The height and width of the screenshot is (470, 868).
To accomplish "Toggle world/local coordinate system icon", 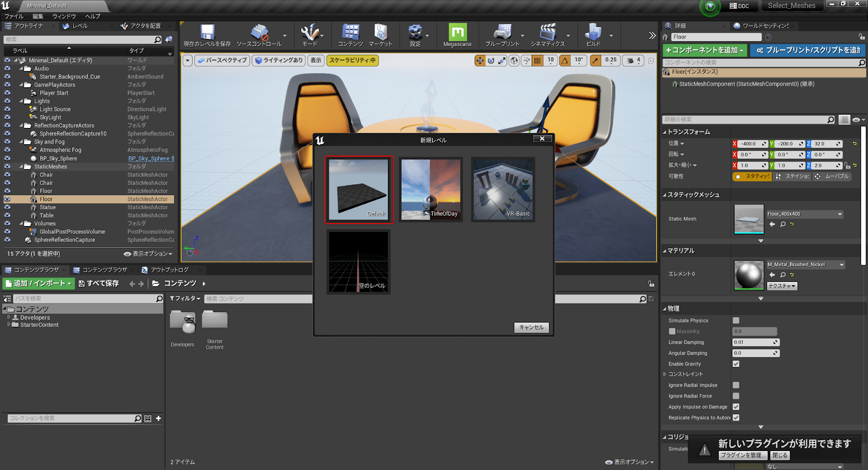I will click(514, 60).
